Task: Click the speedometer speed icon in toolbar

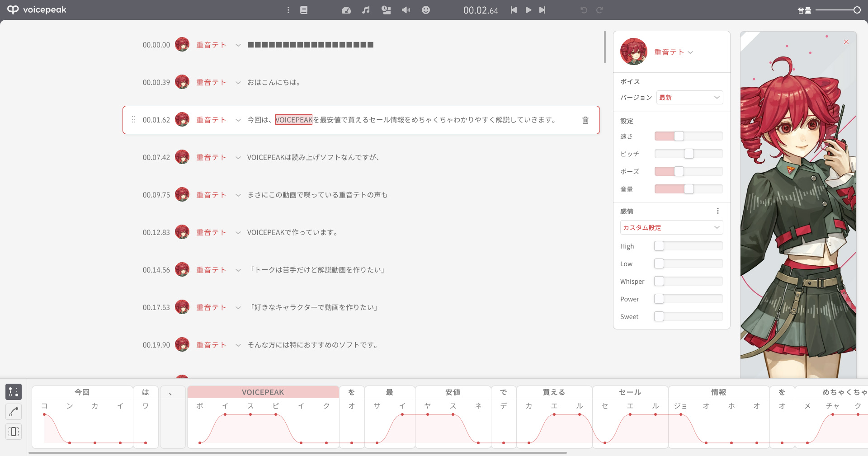Action: click(x=346, y=10)
